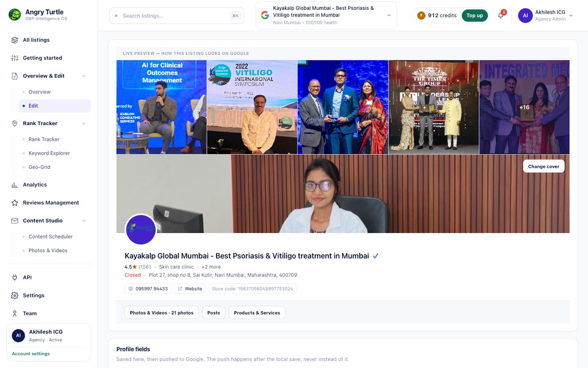The image size is (588, 368).
Task: Click the Settings gear icon
Action: tap(15, 295)
